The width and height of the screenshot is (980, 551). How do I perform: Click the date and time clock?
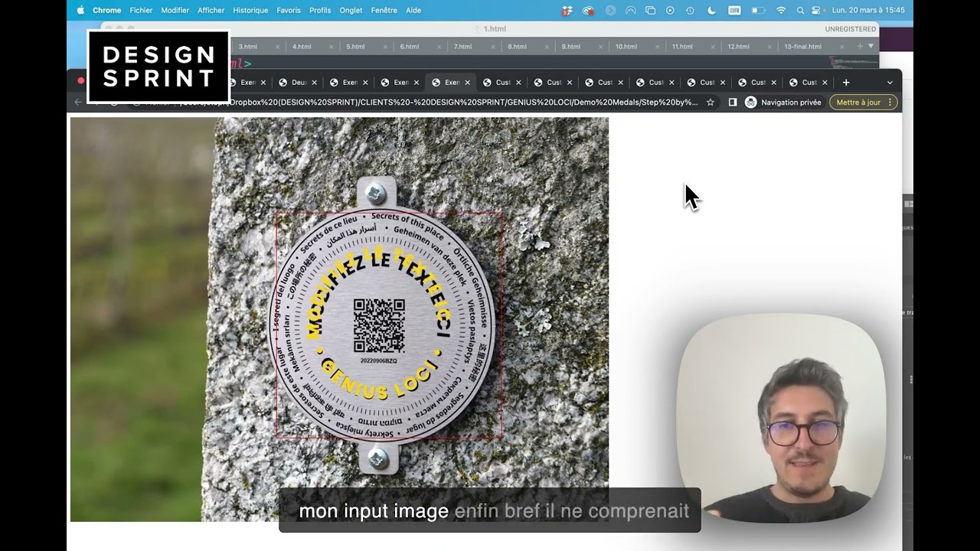coord(868,10)
